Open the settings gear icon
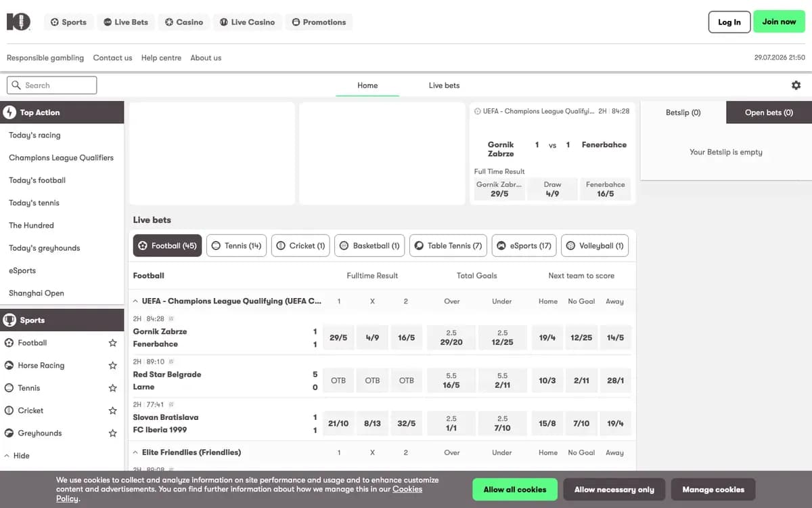 [x=796, y=85]
